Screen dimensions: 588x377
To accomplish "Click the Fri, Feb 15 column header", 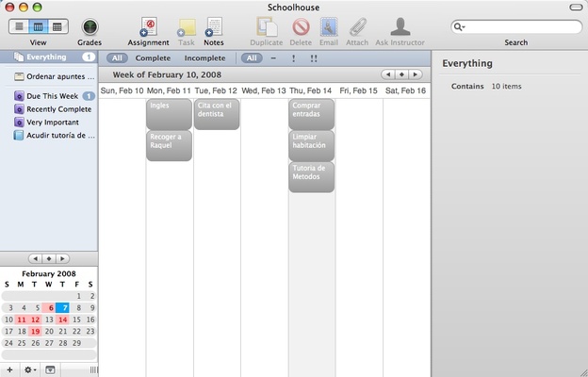I will click(358, 90).
